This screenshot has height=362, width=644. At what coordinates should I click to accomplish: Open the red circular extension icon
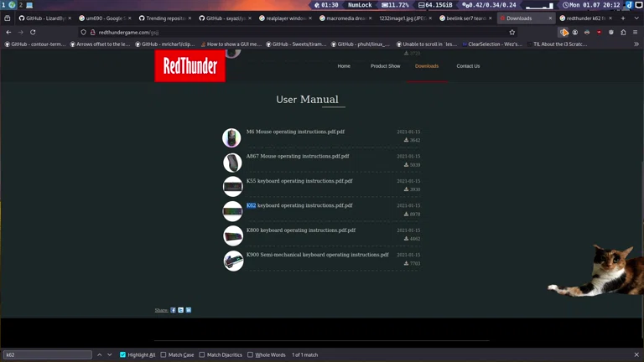click(x=599, y=32)
